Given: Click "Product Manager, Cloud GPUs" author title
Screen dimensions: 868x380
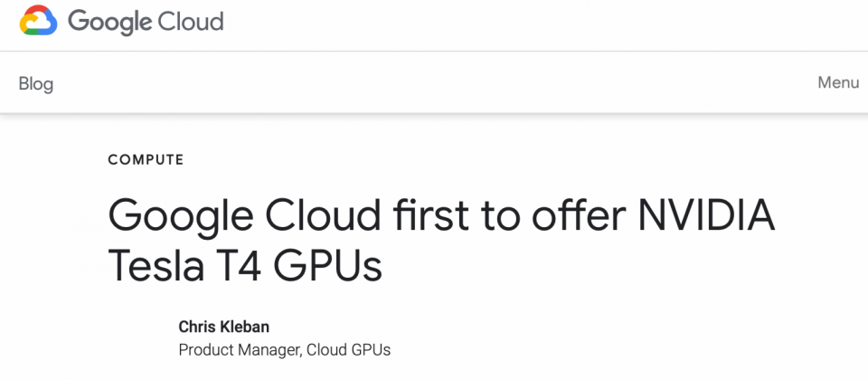Looking at the screenshot, I should (x=285, y=351).
